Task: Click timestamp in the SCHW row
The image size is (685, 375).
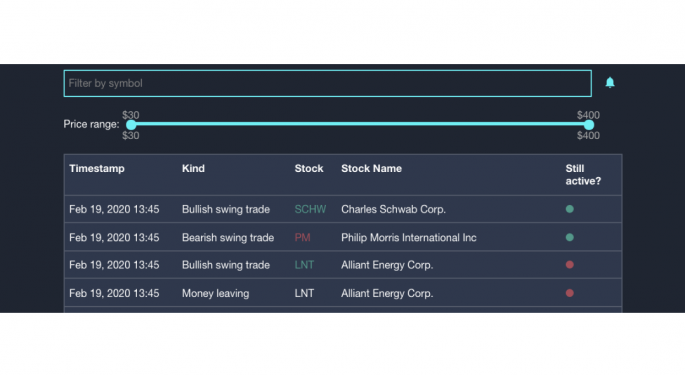Action: [x=114, y=209]
